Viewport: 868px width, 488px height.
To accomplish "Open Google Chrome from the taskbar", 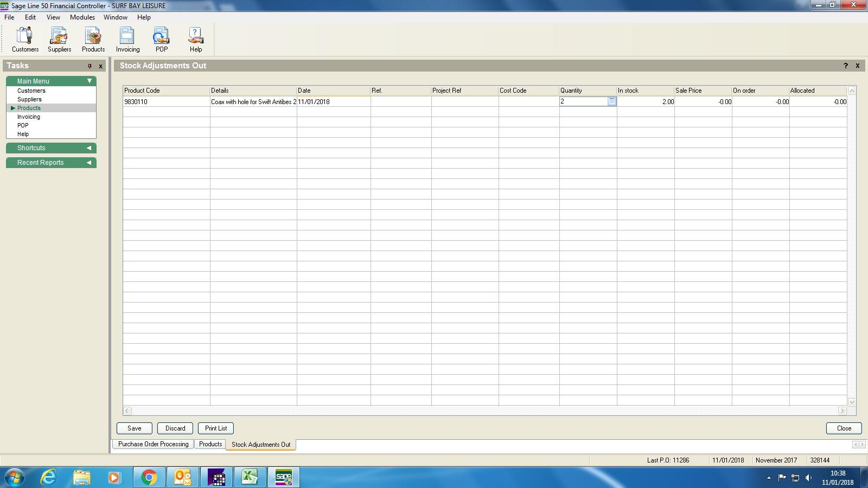I will [149, 477].
